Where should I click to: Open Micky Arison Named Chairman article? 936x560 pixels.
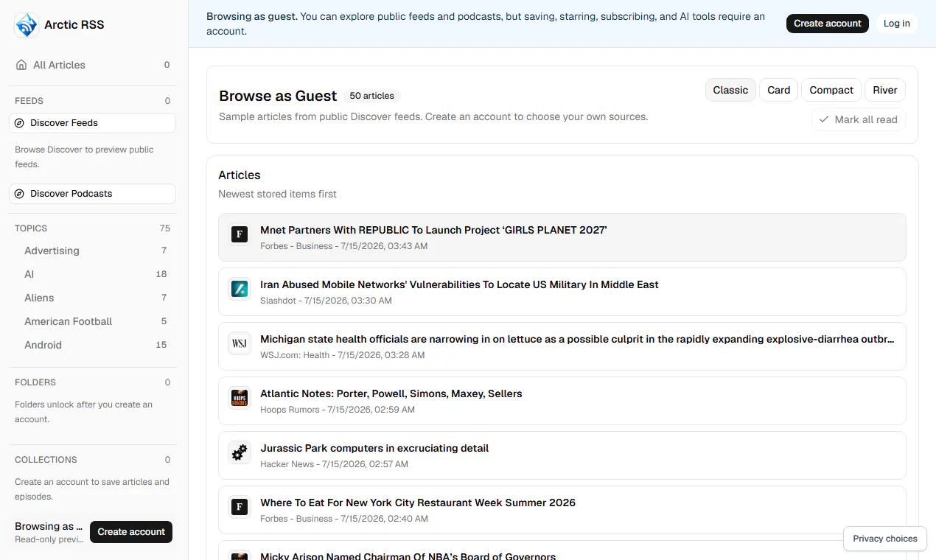pos(562,550)
